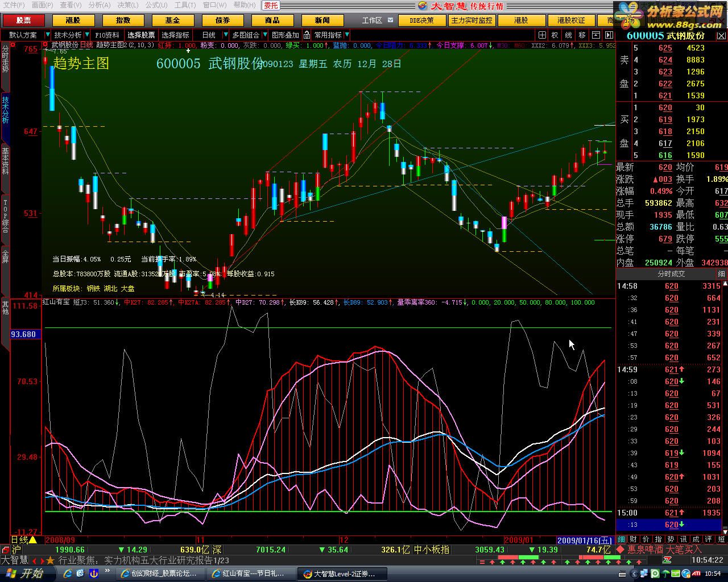Select the 讯 news tab in bottom-right panel
The width and height of the screenshot is (728, 582).
[x=683, y=539]
